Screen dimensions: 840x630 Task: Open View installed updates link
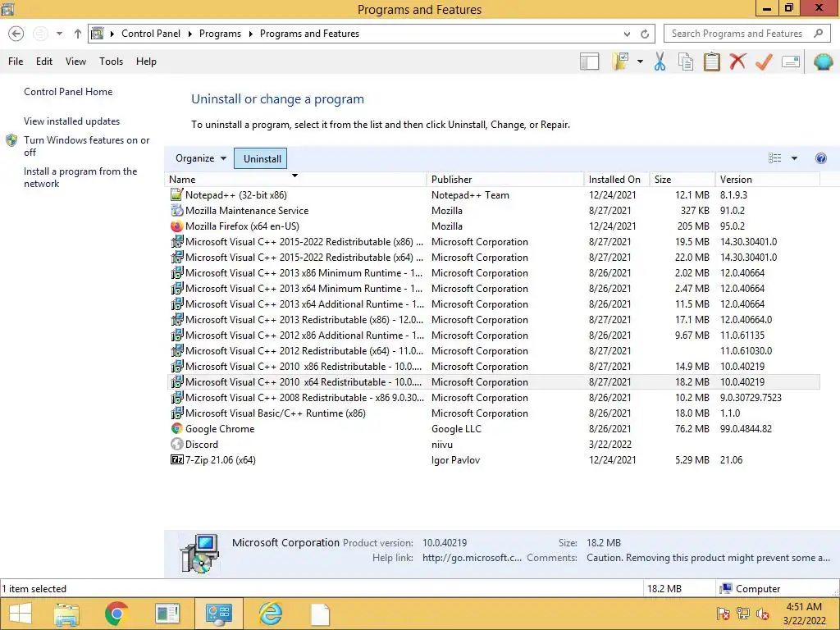72,121
